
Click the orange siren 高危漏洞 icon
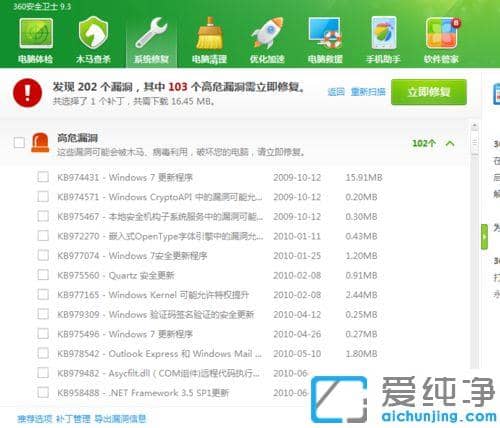click(40, 143)
